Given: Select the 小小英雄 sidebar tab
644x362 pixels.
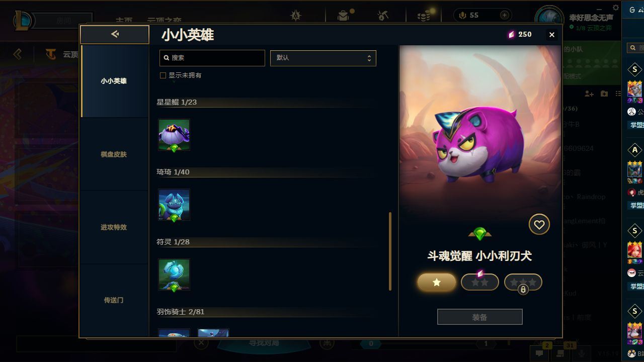Looking at the screenshot, I should (114, 81).
